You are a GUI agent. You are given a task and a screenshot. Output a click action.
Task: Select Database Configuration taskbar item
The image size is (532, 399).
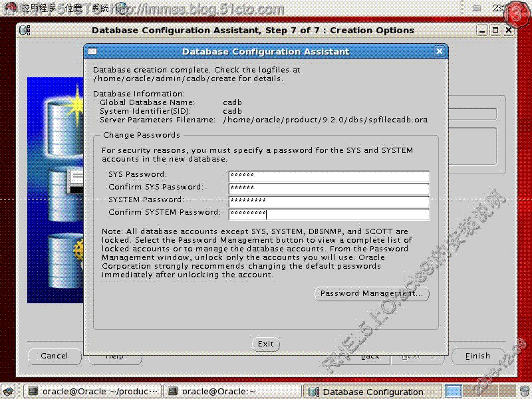pyautogui.click(x=372, y=392)
